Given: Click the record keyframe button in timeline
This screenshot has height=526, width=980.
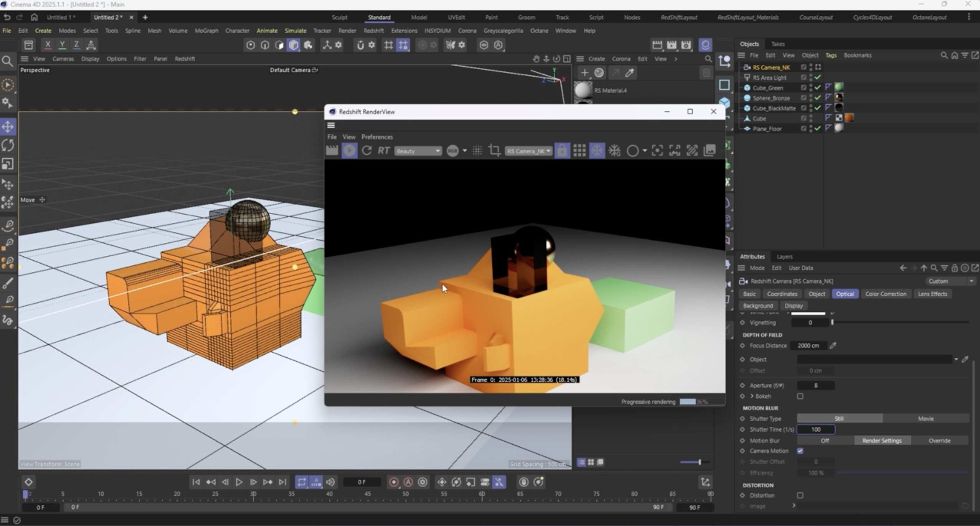Looking at the screenshot, I should click(x=394, y=482).
